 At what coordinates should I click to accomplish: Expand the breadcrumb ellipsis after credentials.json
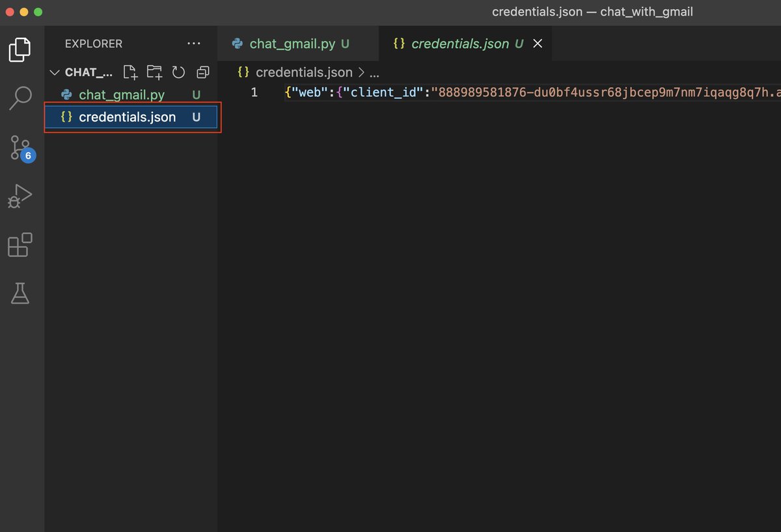(374, 72)
